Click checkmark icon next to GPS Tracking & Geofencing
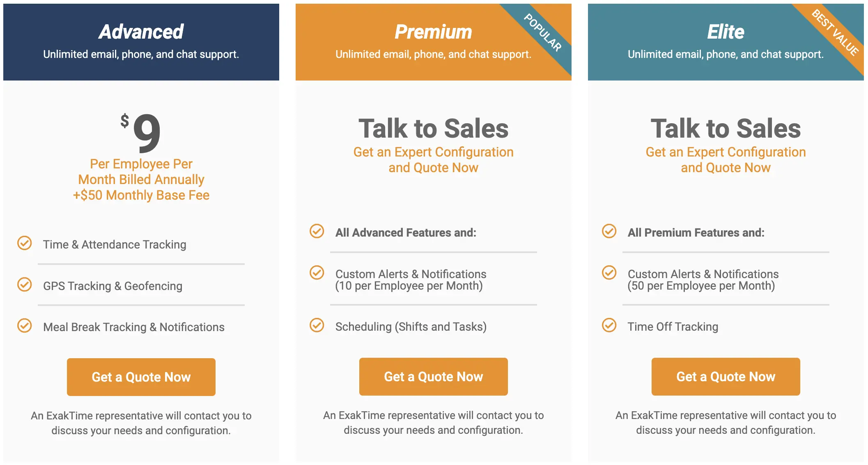The image size is (868, 465). click(25, 284)
